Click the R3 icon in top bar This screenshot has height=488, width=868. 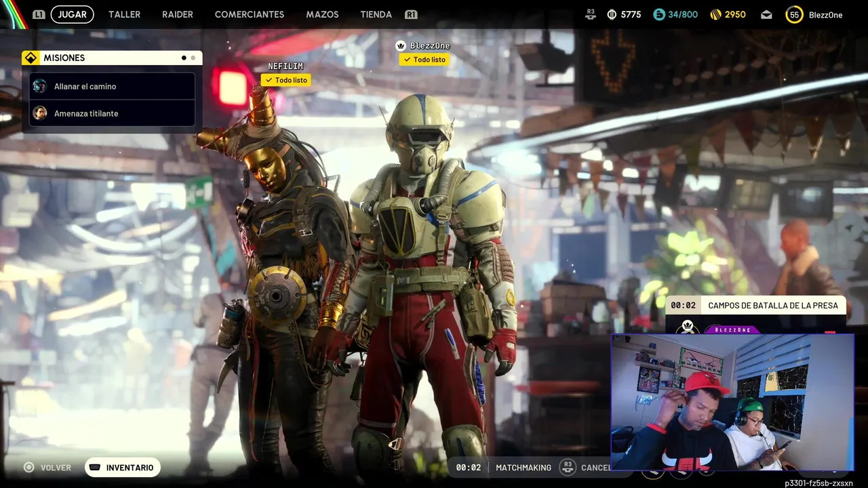[x=591, y=14]
